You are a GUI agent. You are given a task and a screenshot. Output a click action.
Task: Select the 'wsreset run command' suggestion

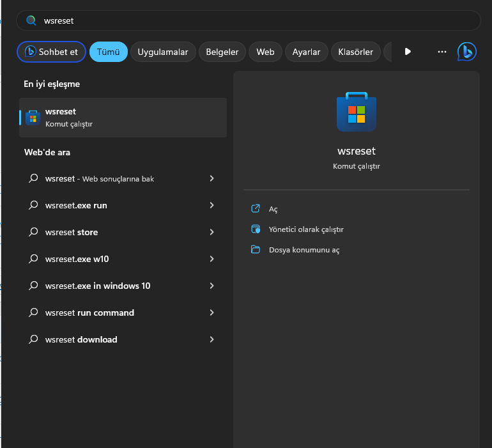[x=123, y=313]
